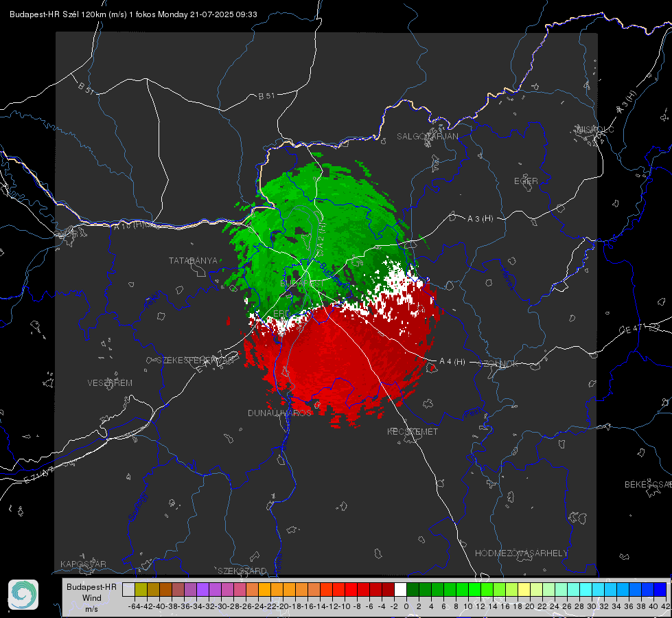Click the swirl weather service logo

click(23, 595)
